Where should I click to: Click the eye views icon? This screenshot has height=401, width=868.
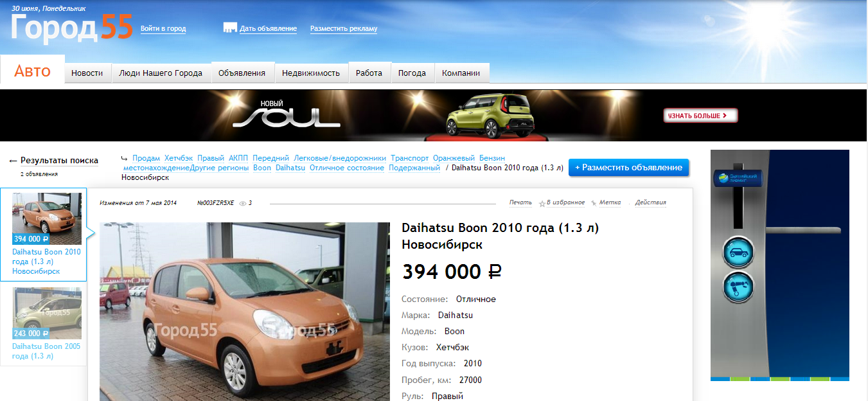243,203
